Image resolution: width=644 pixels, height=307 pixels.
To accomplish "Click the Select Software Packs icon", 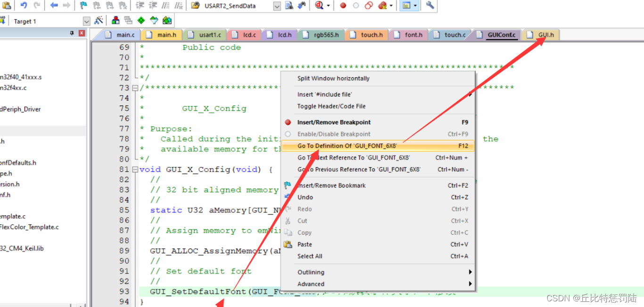I will [154, 20].
